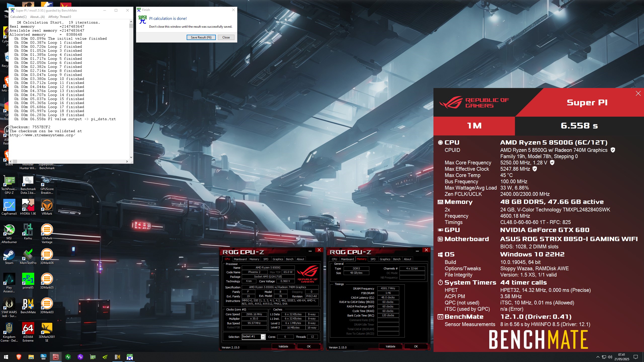This screenshot has width=644, height=362.
Task: Open 3DMark03 desktop icon
Action: pos(47,305)
